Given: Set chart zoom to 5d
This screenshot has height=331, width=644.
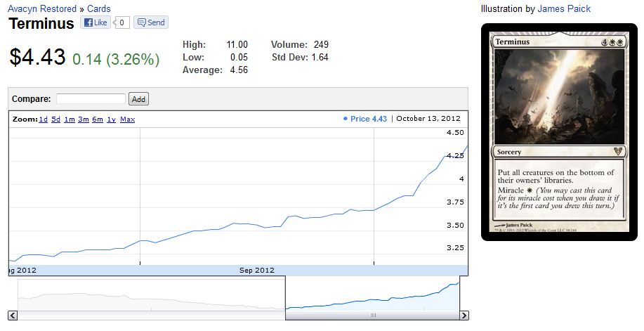Looking at the screenshot, I should 55,119.
